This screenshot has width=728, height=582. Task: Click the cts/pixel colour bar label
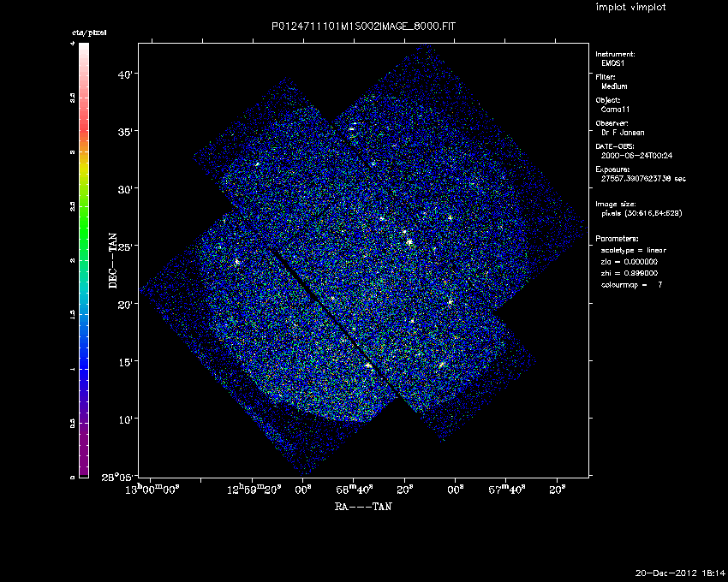[88, 33]
